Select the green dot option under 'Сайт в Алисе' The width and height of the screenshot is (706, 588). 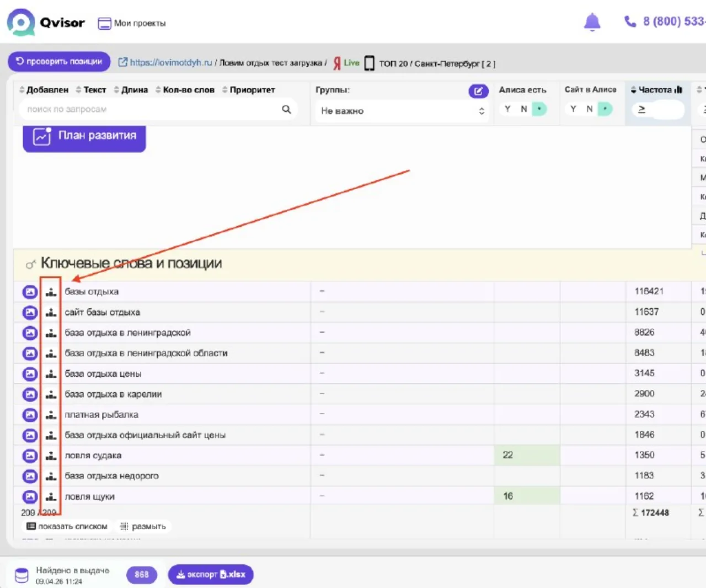[x=605, y=109]
